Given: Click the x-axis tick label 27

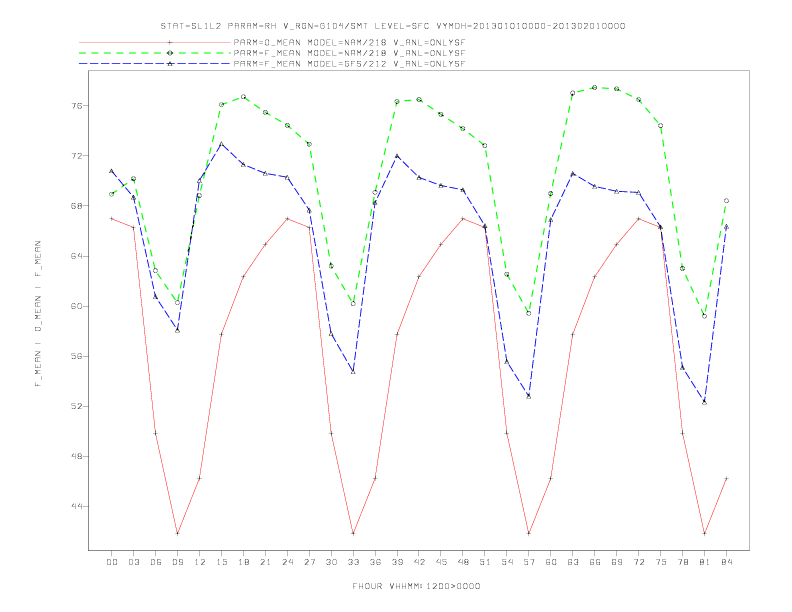Looking at the screenshot, I should [x=309, y=562].
